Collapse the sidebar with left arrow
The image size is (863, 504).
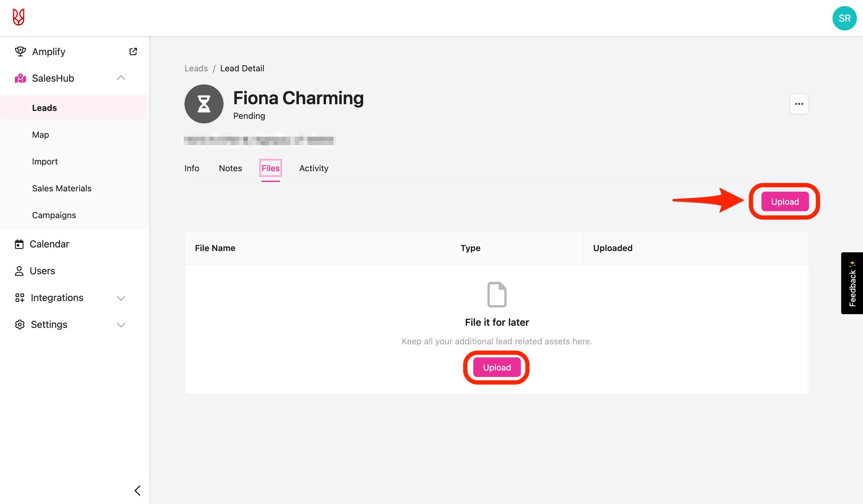(137, 490)
